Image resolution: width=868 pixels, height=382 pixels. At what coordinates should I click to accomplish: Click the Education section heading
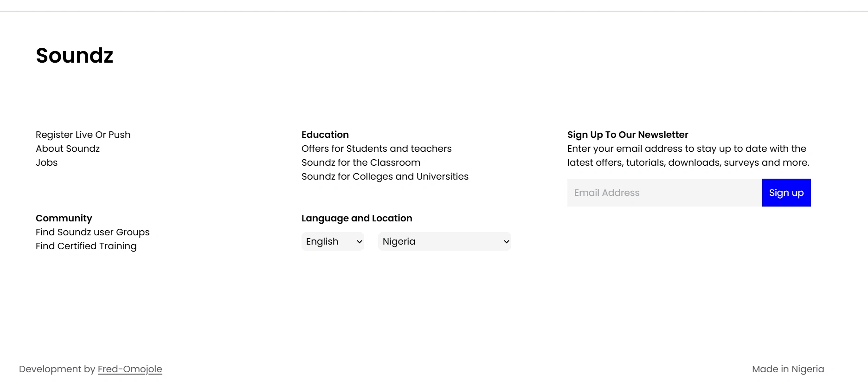tap(325, 135)
